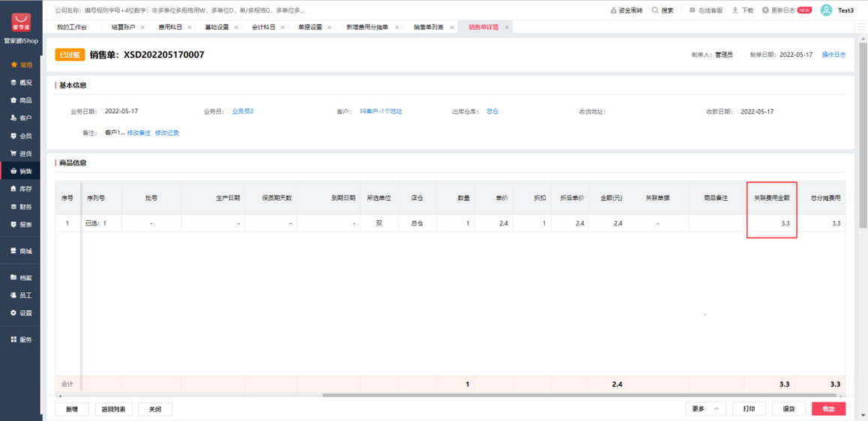Close the 销售单详情 tab
Viewport: 868px width, 421px height.
point(507,27)
